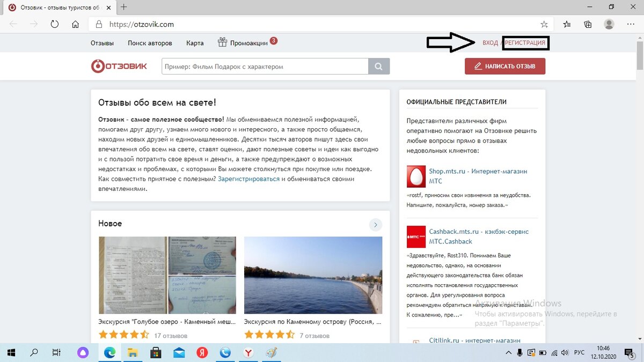644x362 pixels.
Task: Click the НАПИСАТЬ ОТЗЫВ button
Action: click(505, 67)
